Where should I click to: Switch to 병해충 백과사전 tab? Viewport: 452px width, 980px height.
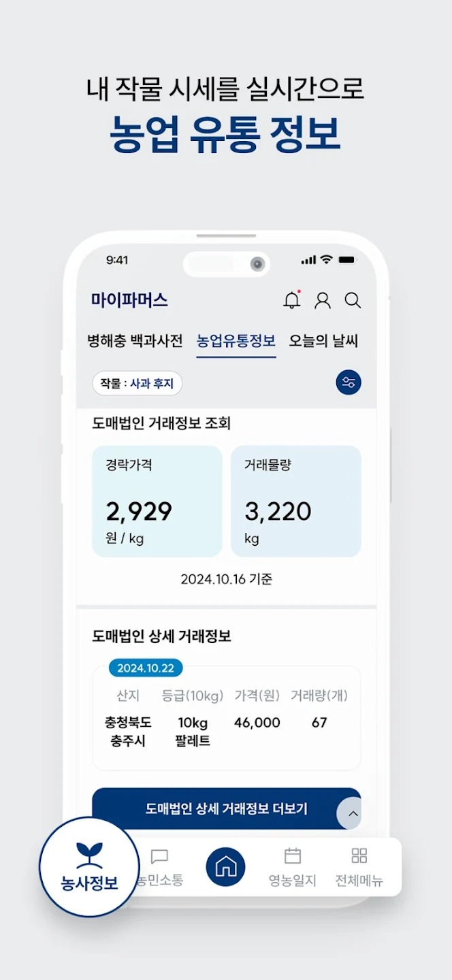coord(135,341)
